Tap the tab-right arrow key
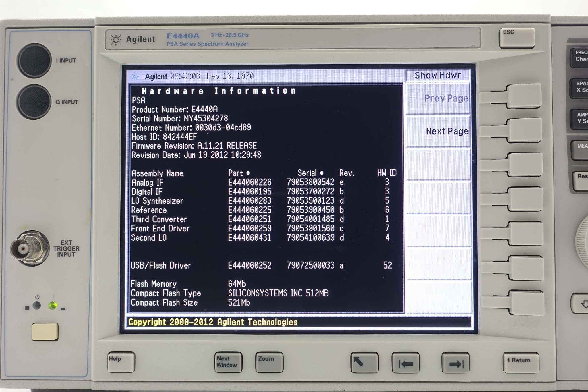This screenshot has height=392, width=588. (x=455, y=362)
